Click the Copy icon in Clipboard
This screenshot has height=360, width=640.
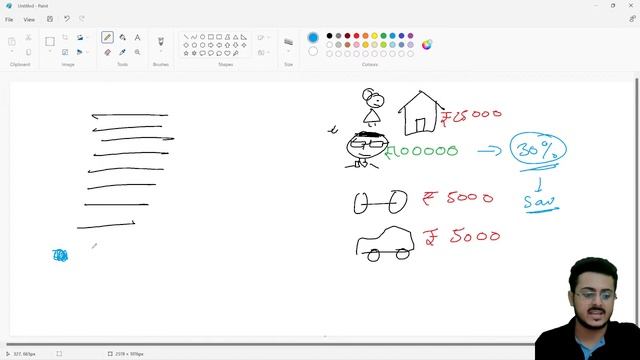(x=28, y=52)
